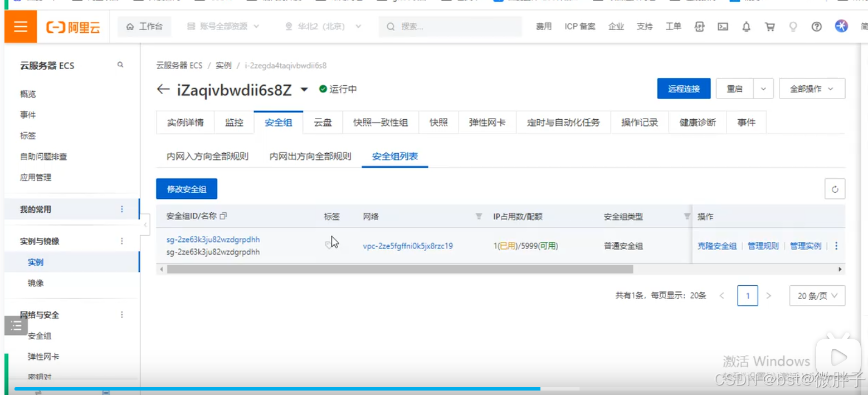The height and width of the screenshot is (395, 868).
Task: Select the 内网出方向全部规则 sub-tab
Action: tap(310, 157)
